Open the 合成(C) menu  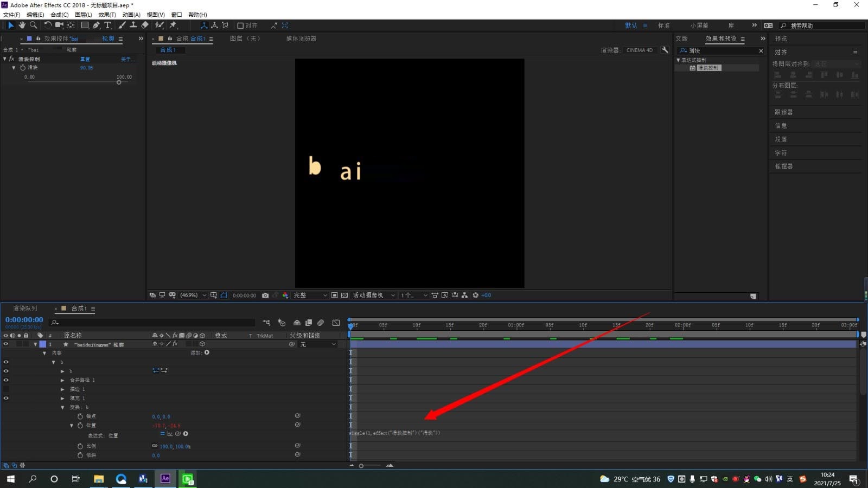click(x=60, y=15)
